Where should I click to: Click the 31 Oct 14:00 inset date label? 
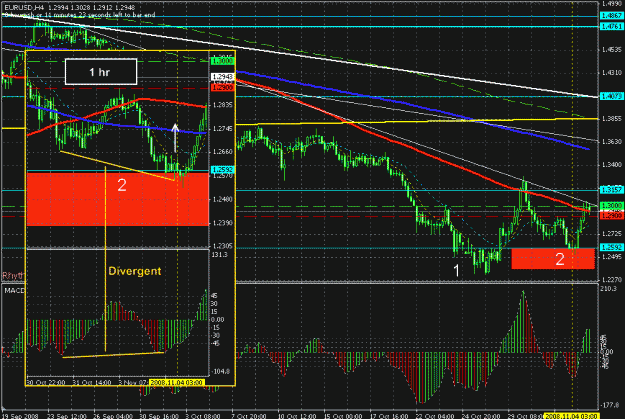pyautogui.click(x=92, y=382)
